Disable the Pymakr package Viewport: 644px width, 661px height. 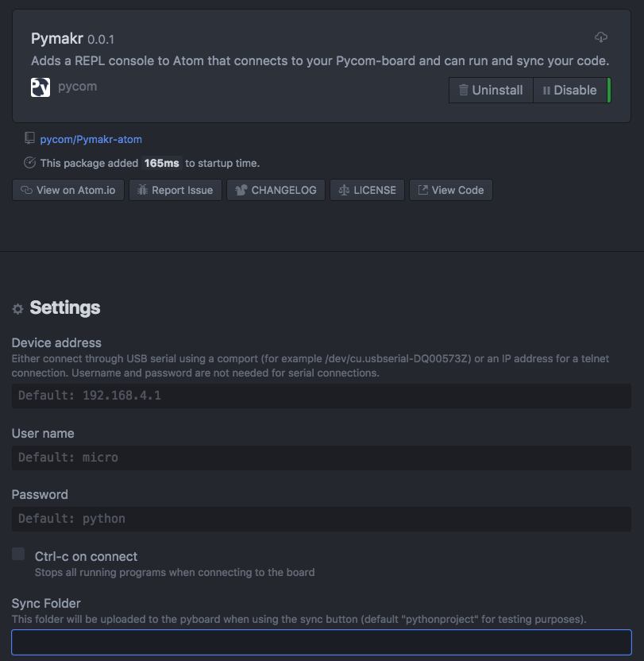click(x=570, y=91)
